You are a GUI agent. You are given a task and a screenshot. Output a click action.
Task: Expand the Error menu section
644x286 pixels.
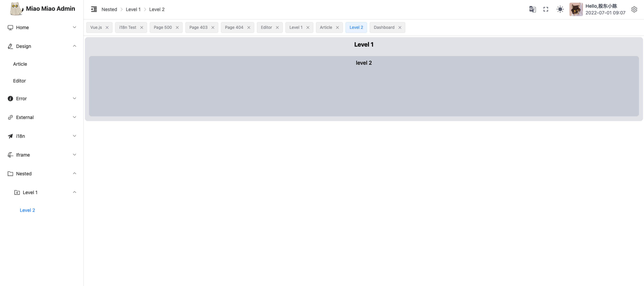pos(41,99)
